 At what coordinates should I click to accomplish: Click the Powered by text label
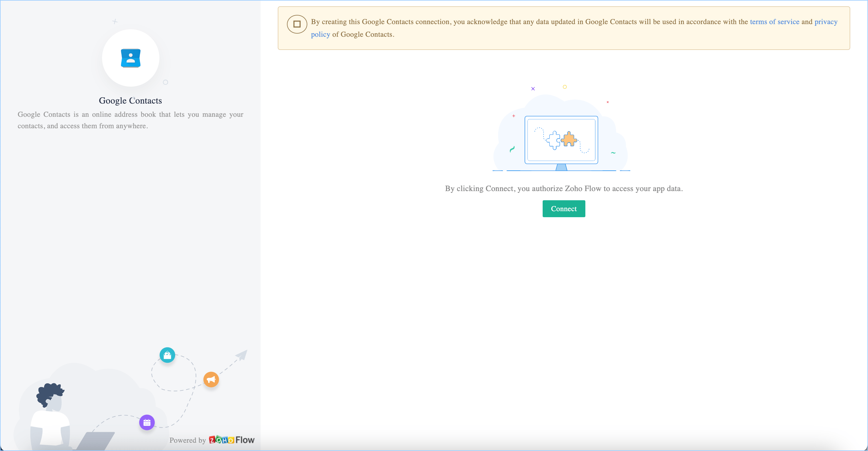(x=187, y=440)
